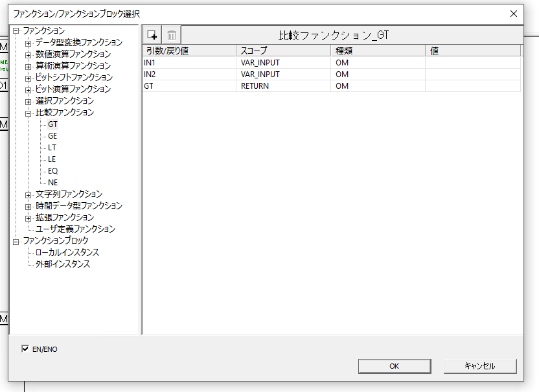Screen dimensions: 539x392
Task: Collapse the ファンクションブロック root node
Action: [16, 241]
